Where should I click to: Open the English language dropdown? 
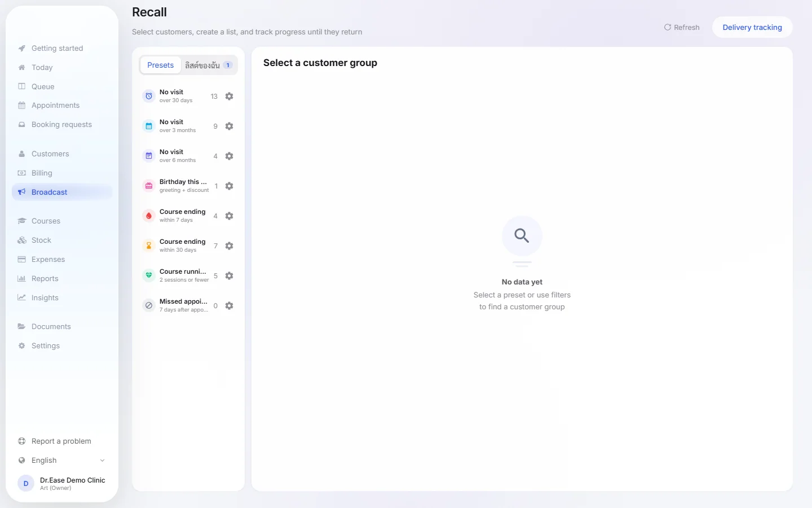(x=62, y=461)
